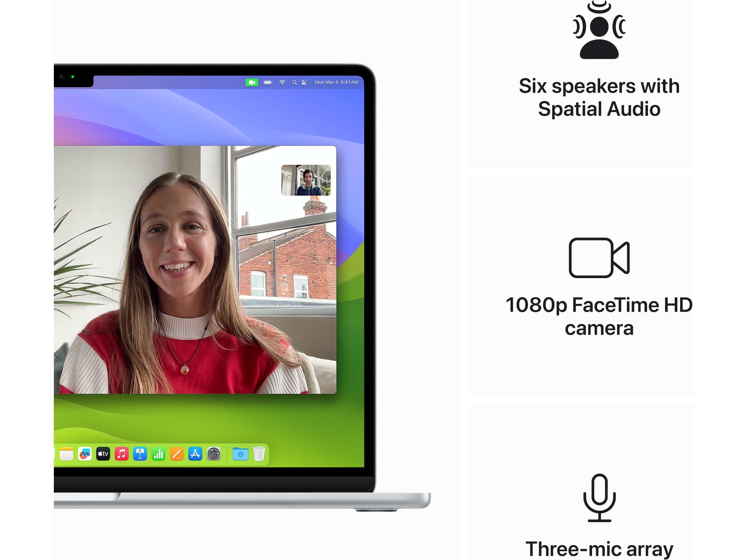
Task: Click the green FaceTime camera status indicator
Action: click(x=251, y=82)
